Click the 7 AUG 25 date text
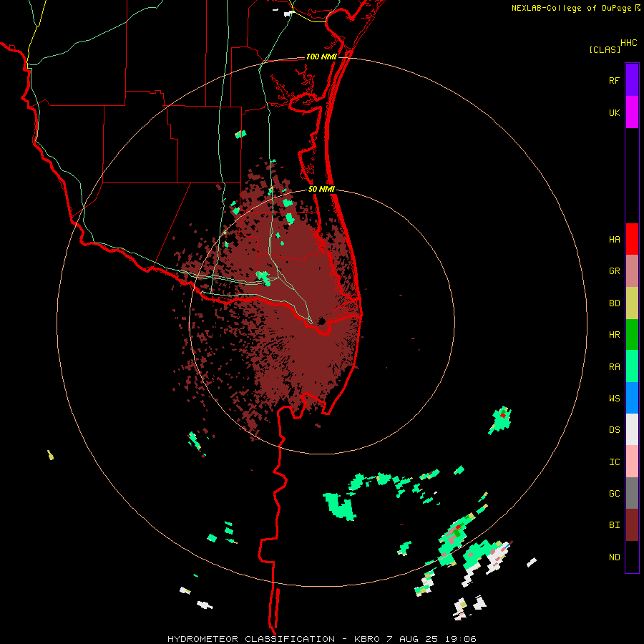 coord(414,639)
